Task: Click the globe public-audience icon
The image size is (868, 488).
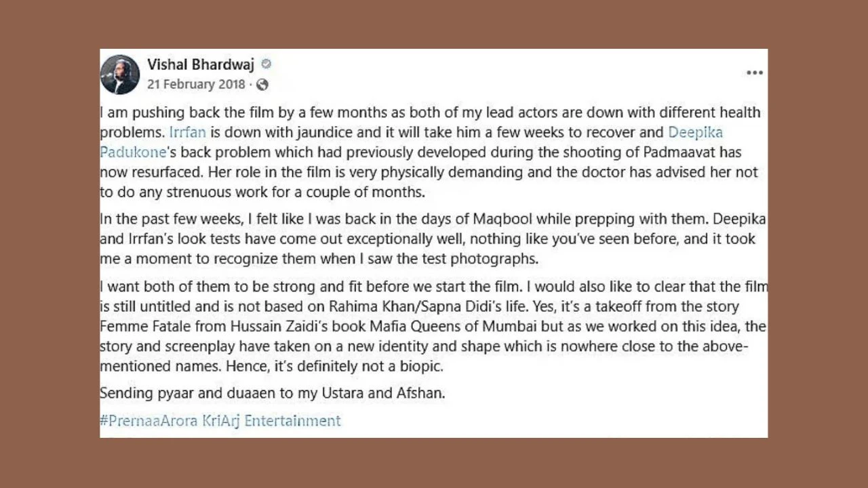Action: pyautogui.click(x=262, y=85)
